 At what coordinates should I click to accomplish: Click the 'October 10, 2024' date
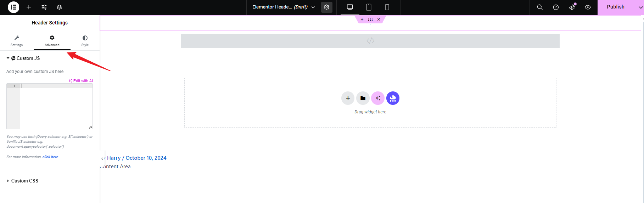(x=146, y=158)
